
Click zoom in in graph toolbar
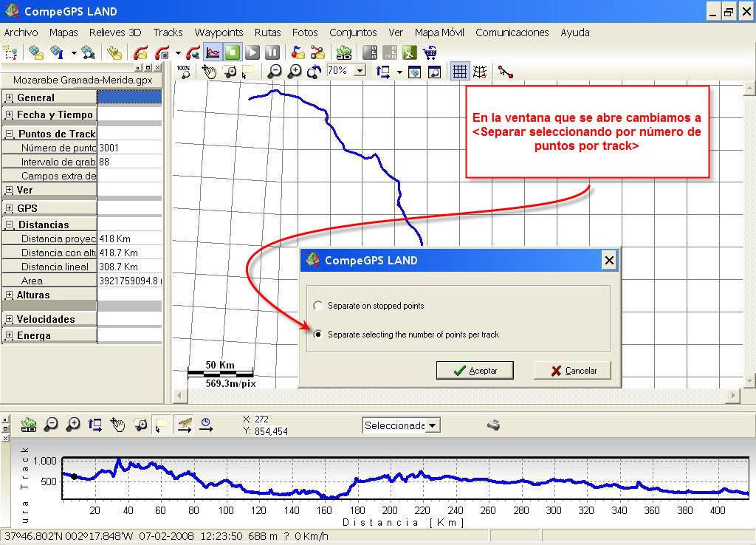click(73, 425)
